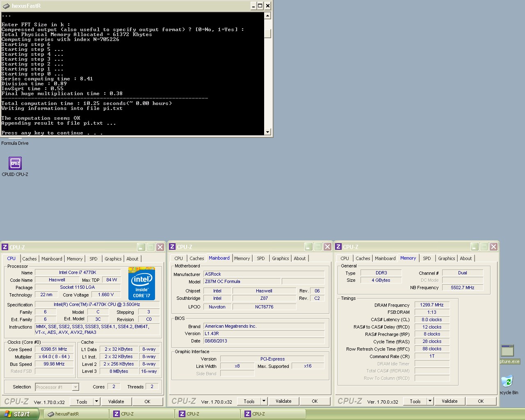
Task: Open the Mainboard tab in left CPU-Z window
Action: pos(52,259)
